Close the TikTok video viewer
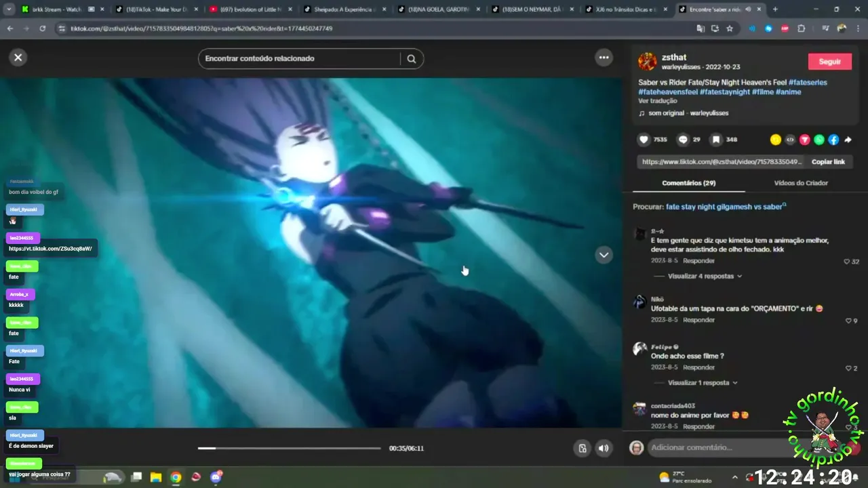The height and width of the screenshot is (488, 868). 18,58
